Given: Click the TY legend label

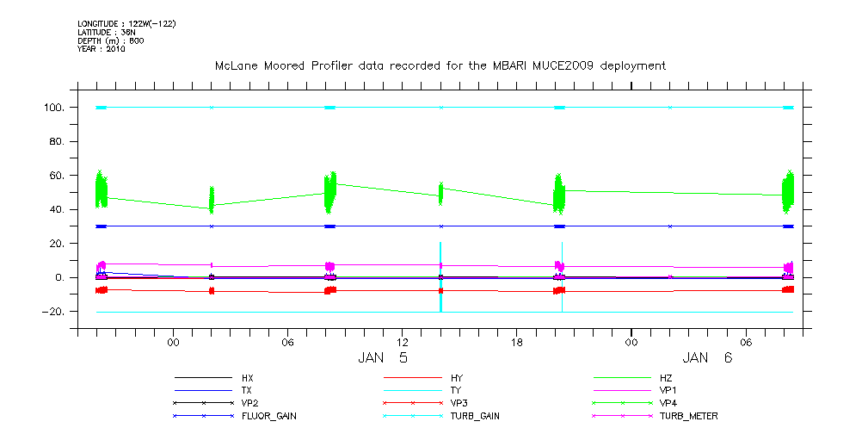Looking at the screenshot, I should [456, 390].
